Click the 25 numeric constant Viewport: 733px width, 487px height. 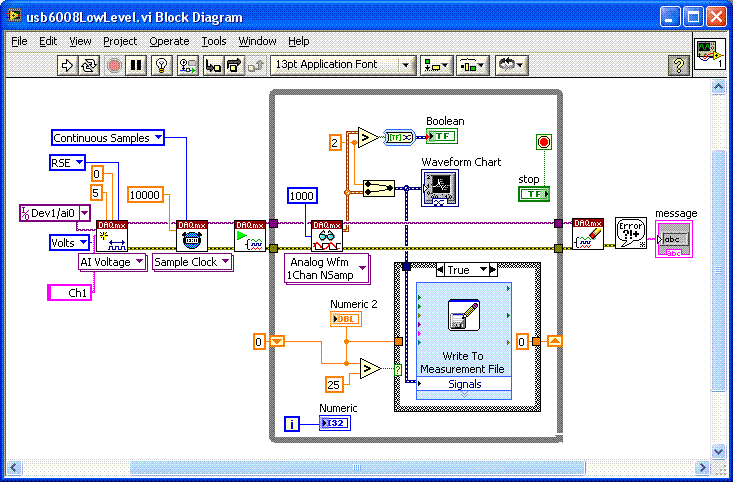tap(334, 384)
